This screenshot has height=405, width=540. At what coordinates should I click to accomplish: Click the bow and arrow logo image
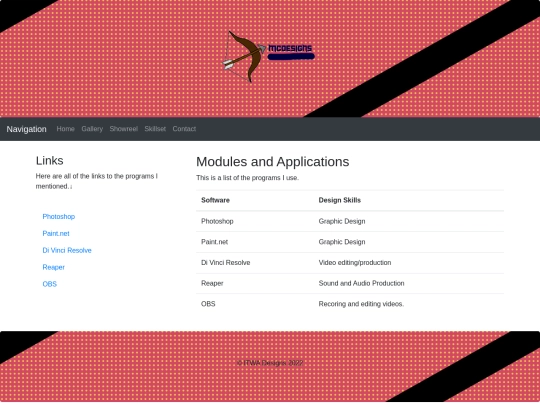[270, 56]
